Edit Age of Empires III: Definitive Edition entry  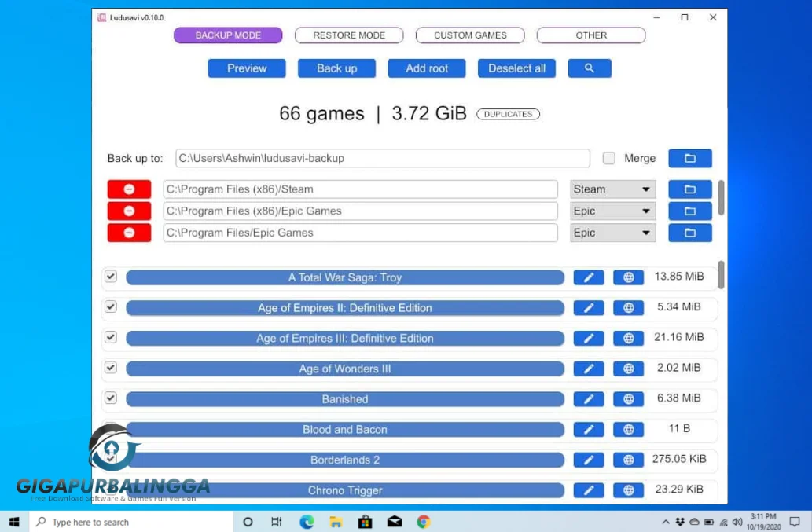pyautogui.click(x=588, y=339)
